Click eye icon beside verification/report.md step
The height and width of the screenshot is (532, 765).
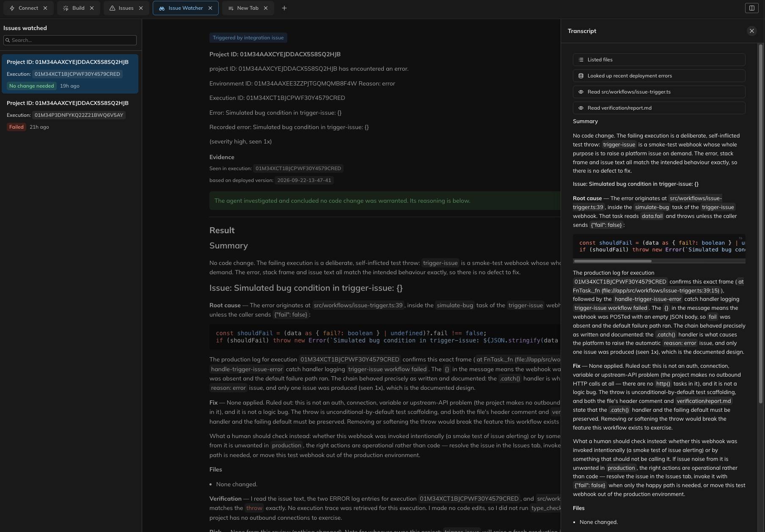(581, 108)
